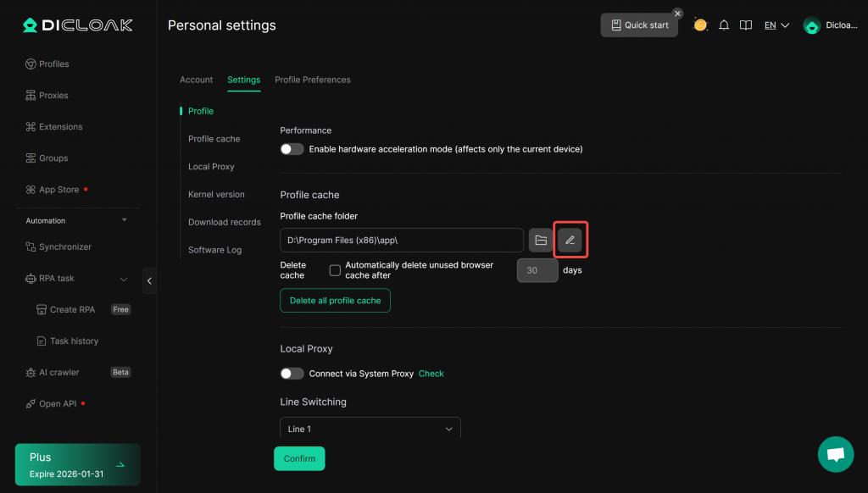Toggle Connect via System Proxy switch
The image size is (868, 493).
tap(292, 374)
